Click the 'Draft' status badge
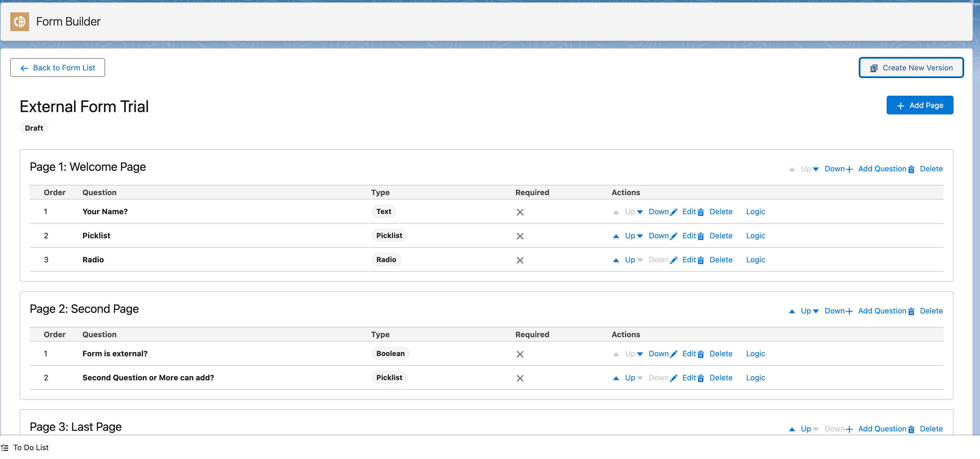Screen dimensions: 980x459 pyautogui.click(x=34, y=128)
